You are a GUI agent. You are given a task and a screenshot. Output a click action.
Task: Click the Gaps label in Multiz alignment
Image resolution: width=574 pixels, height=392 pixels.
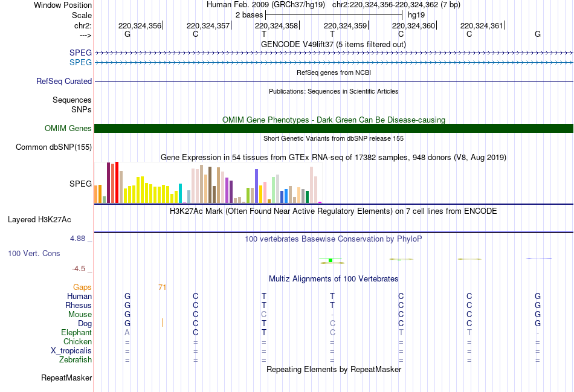[x=82, y=288]
